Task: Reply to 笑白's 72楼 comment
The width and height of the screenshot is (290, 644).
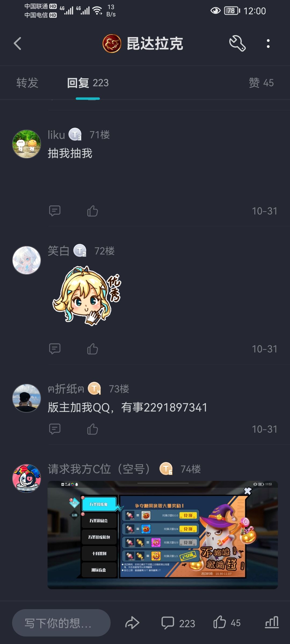Action: 55,349
